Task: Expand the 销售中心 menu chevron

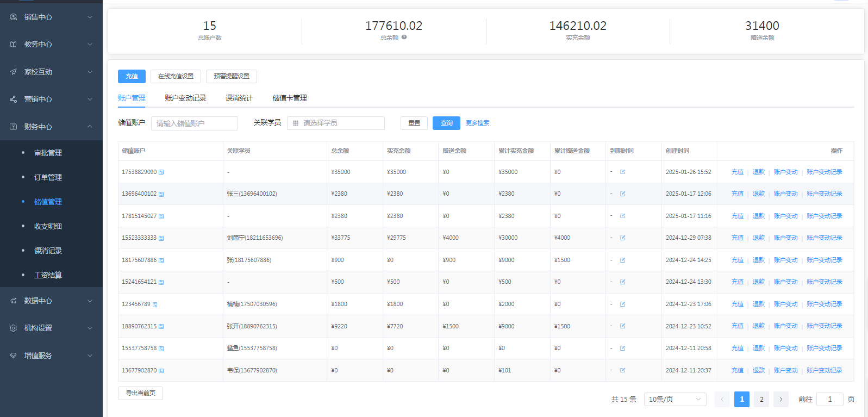Action: (x=90, y=17)
